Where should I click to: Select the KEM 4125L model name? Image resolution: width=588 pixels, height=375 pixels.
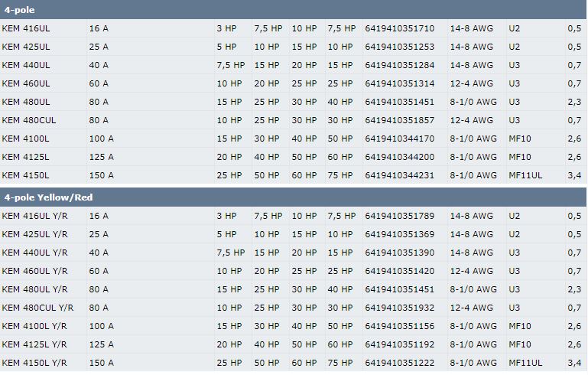click(25, 158)
